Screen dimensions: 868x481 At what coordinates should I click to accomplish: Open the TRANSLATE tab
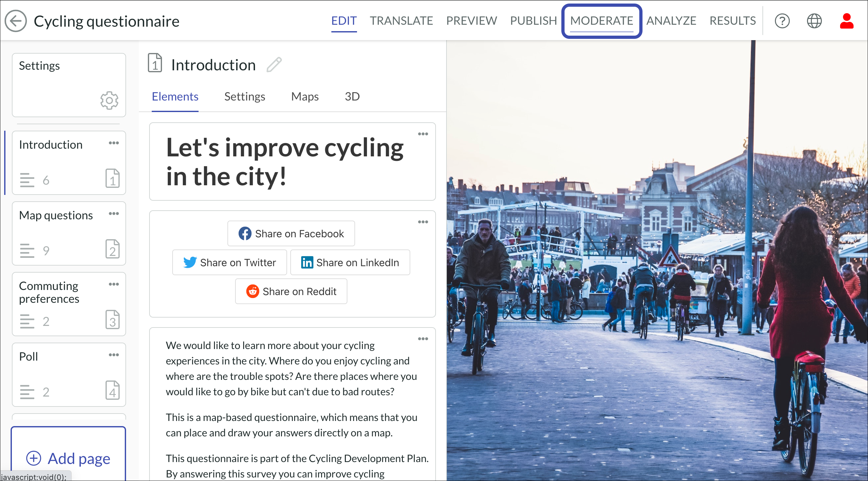(401, 21)
